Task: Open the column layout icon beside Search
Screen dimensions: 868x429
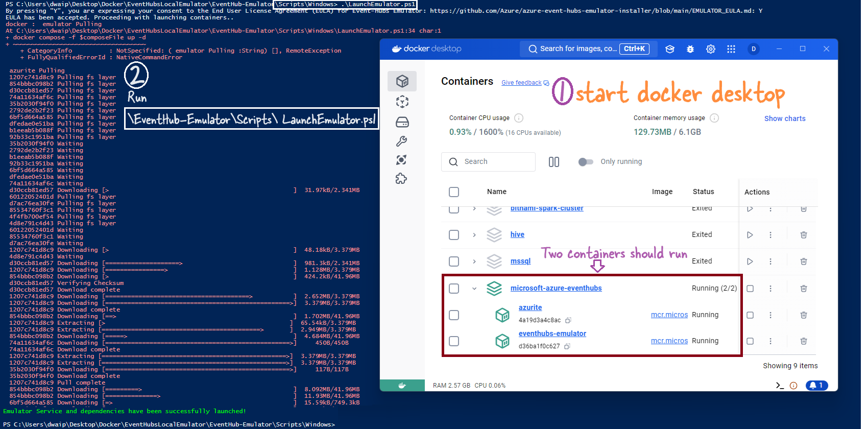Action: point(554,162)
